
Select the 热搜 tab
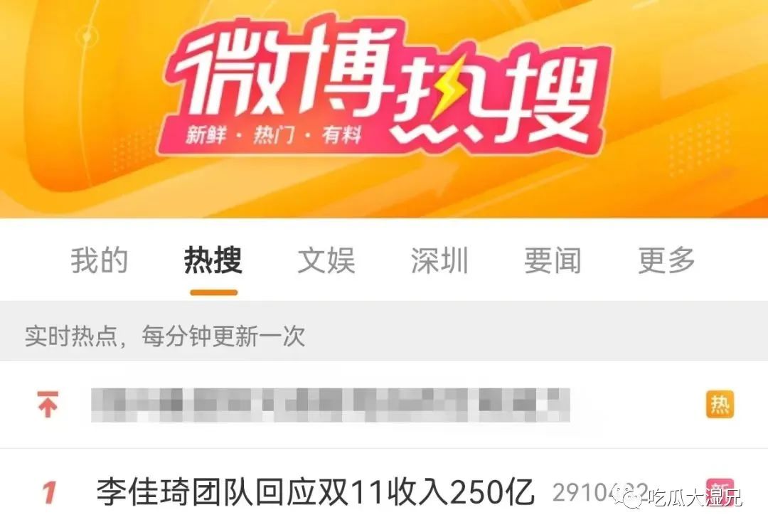tap(213, 260)
